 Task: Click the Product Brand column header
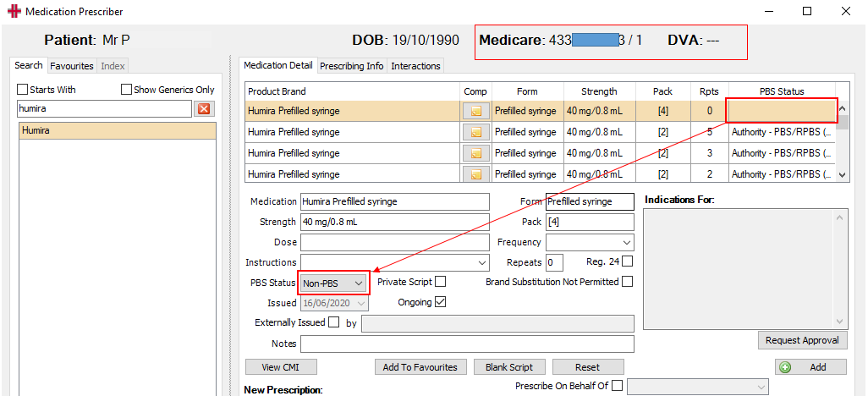(352, 92)
